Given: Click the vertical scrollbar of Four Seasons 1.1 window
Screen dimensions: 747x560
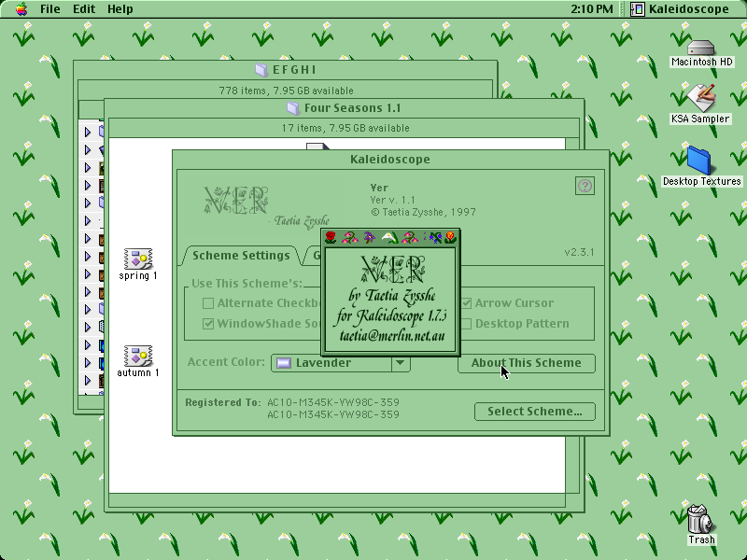Looking at the screenshot, I should [572, 315].
